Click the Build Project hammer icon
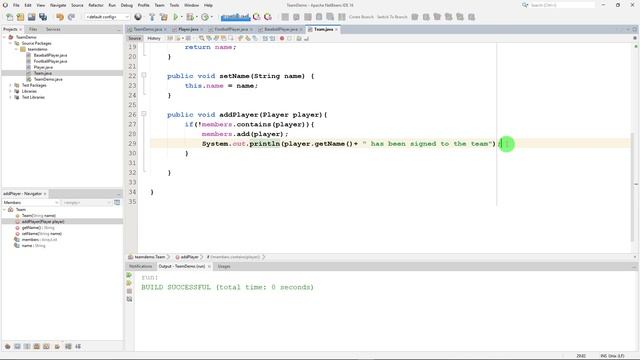Image resolution: width=640 pixels, height=360 pixels. click(152, 17)
